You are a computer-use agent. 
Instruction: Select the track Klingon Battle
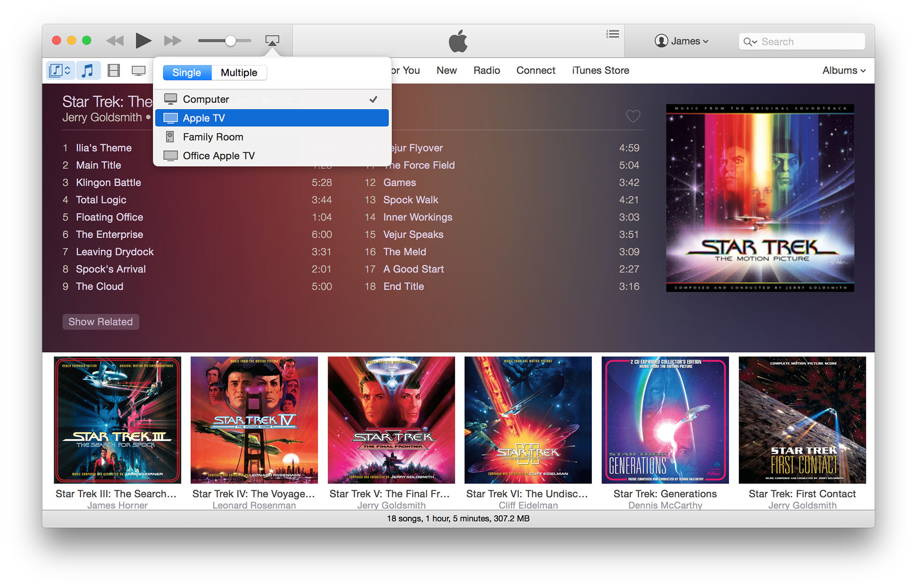click(108, 182)
